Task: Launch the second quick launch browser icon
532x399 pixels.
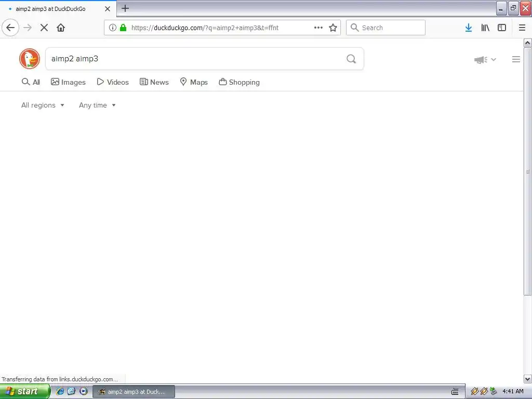Action: [x=72, y=391]
